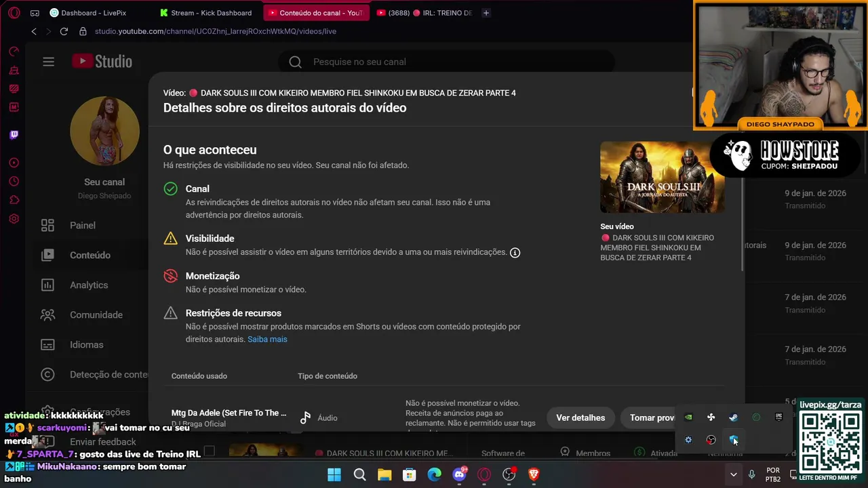The height and width of the screenshot is (488, 868).
Task: Click the Restrições de recursos heading
Action: [x=233, y=313]
